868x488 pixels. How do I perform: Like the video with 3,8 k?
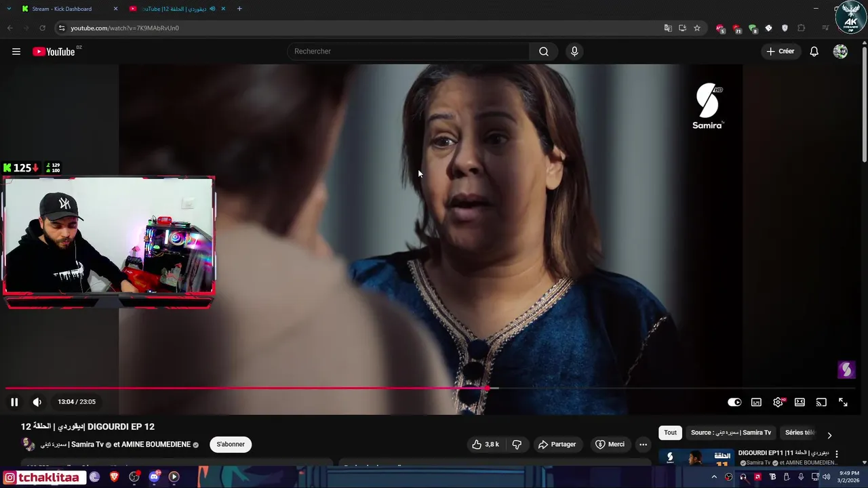(x=485, y=445)
